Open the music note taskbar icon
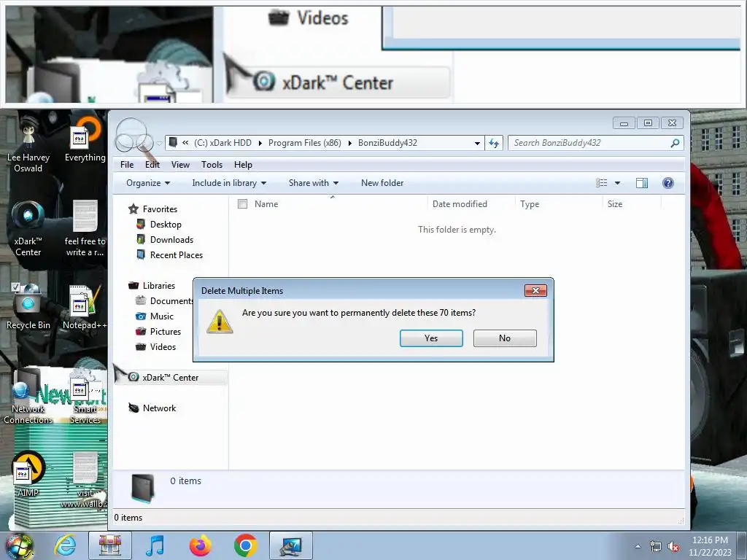 tap(155, 545)
